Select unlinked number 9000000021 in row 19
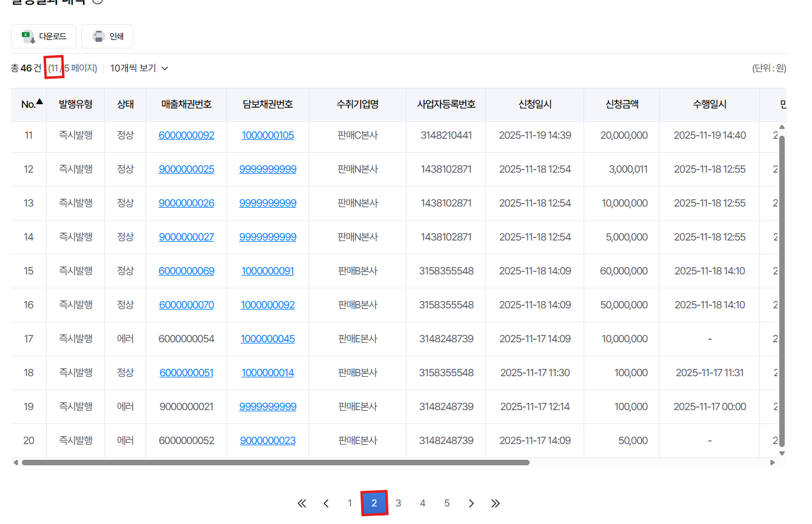 187,407
